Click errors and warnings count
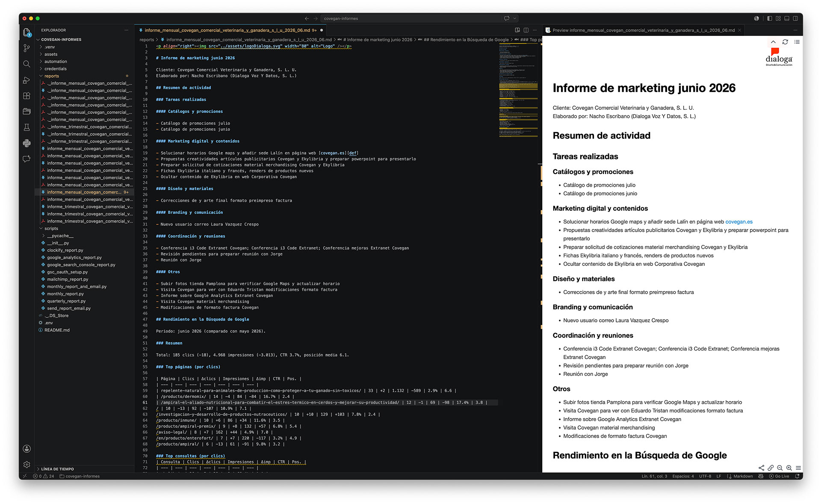The height and width of the screenshot is (504, 821). pyautogui.click(x=44, y=476)
